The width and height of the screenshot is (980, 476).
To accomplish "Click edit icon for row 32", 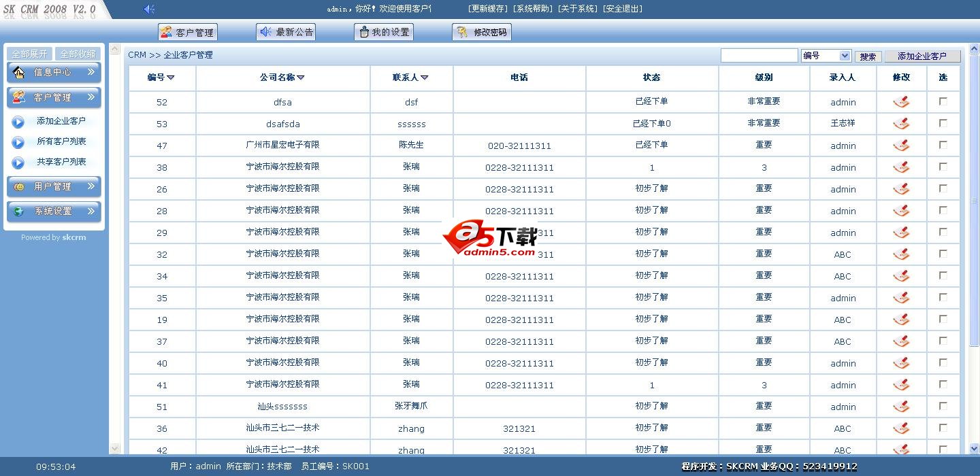I will [901, 254].
